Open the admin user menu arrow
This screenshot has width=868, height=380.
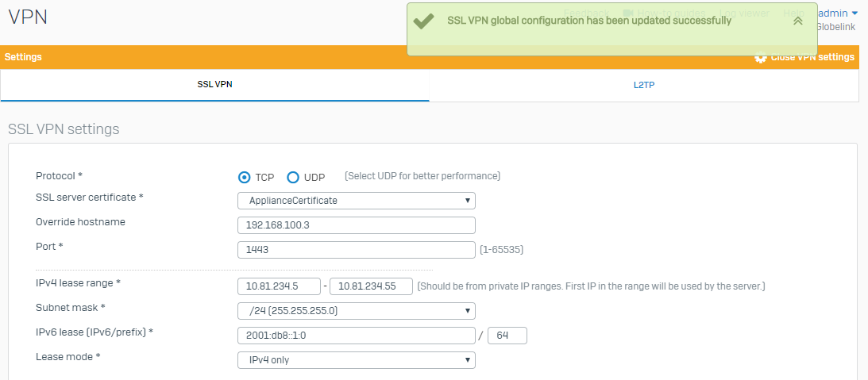click(854, 13)
